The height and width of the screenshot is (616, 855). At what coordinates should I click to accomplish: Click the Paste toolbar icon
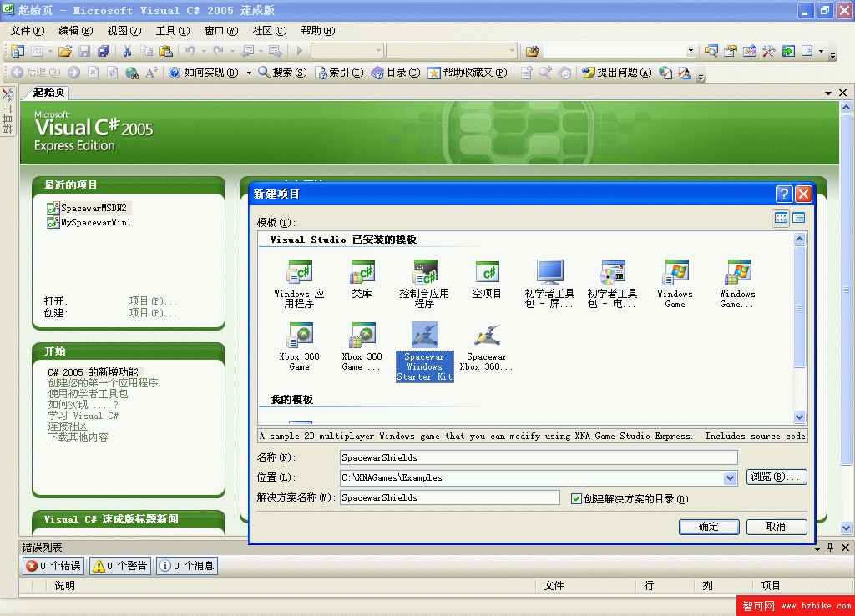(x=166, y=51)
